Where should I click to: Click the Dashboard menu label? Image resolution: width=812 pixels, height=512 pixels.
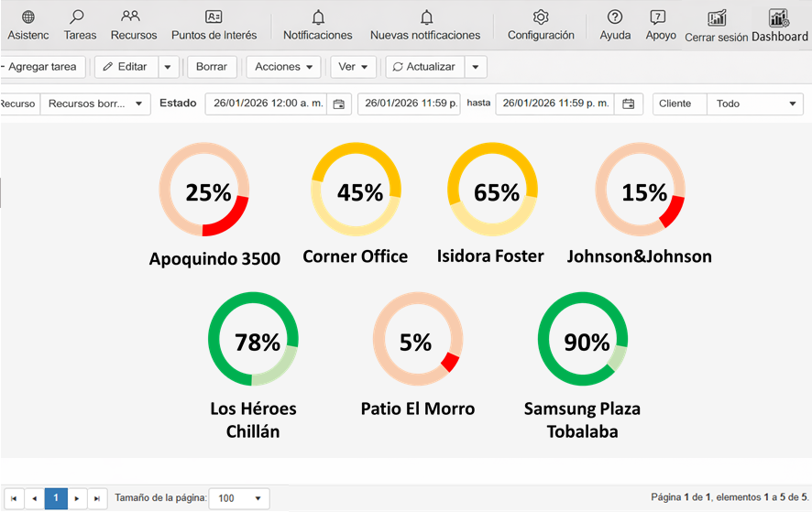(779, 37)
